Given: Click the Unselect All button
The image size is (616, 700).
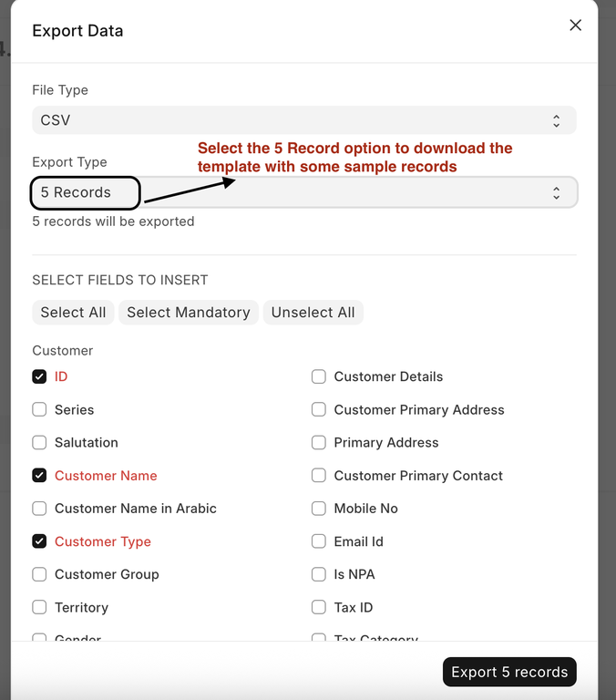Looking at the screenshot, I should [x=313, y=313].
